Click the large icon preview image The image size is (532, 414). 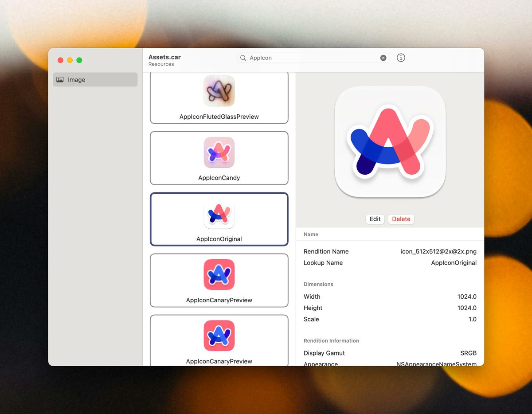point(390,142)
